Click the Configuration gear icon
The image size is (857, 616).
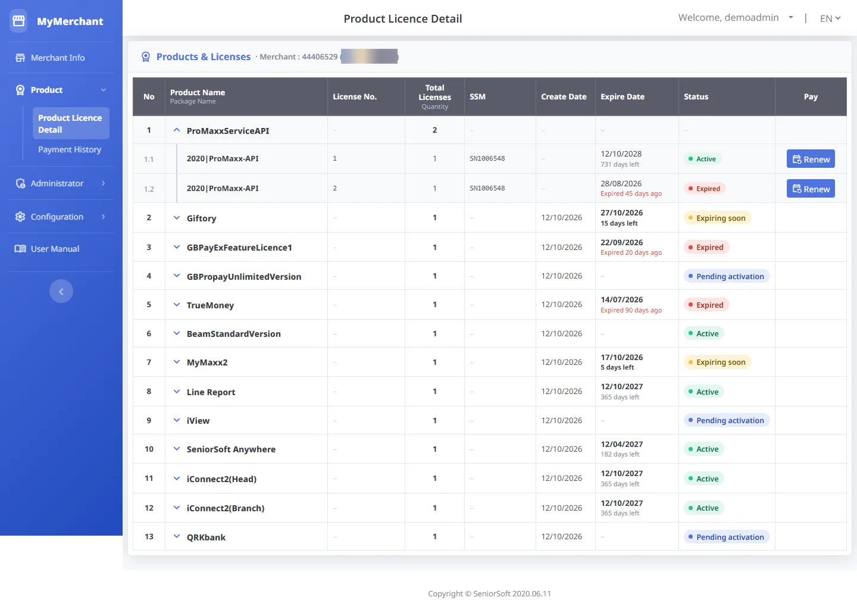coord(20,217)
